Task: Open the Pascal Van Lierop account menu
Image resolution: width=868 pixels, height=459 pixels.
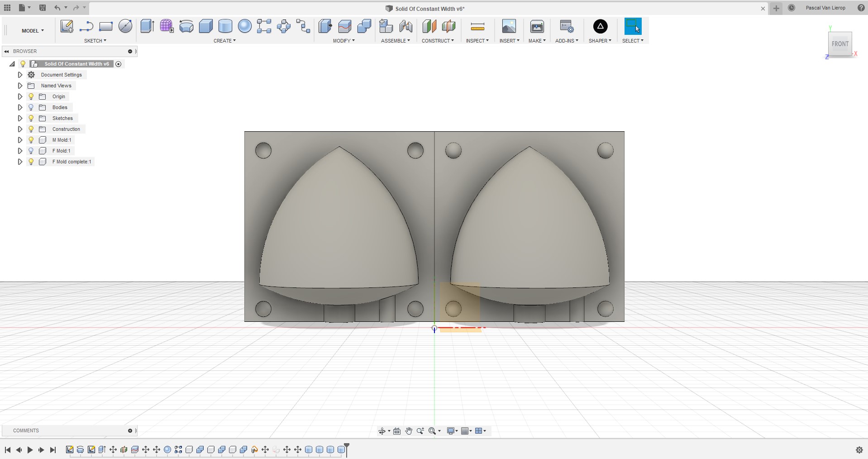Action: (x=825, y=8)
